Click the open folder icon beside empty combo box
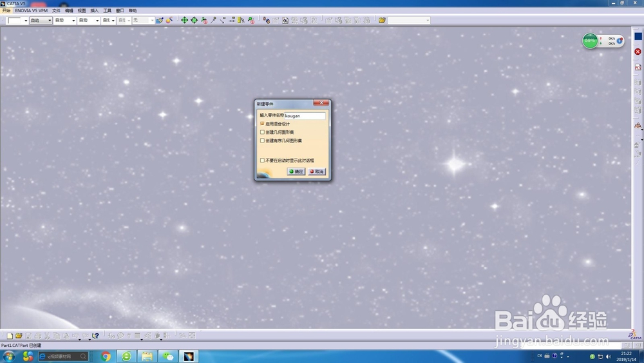The image size is (644, 363). tap(382, 20)
